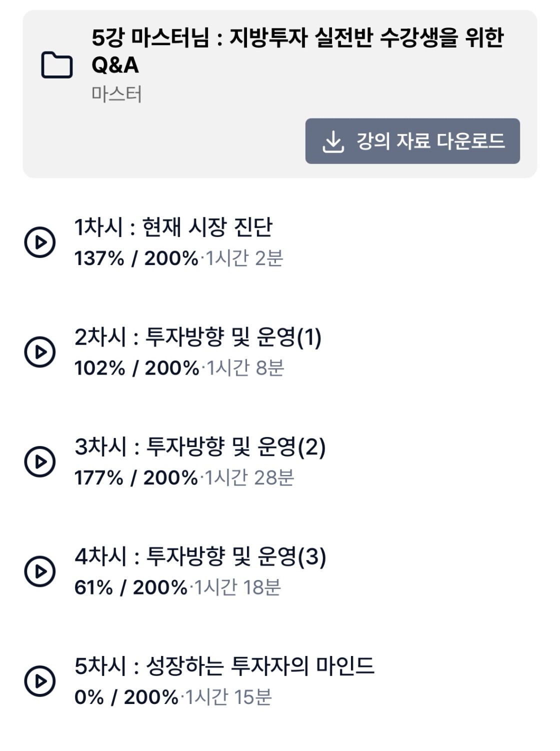Open 5강 마스터님 Q&A section header
This screenshot has height=751, width=560.
pyautogui.click(x=297, y=51)
